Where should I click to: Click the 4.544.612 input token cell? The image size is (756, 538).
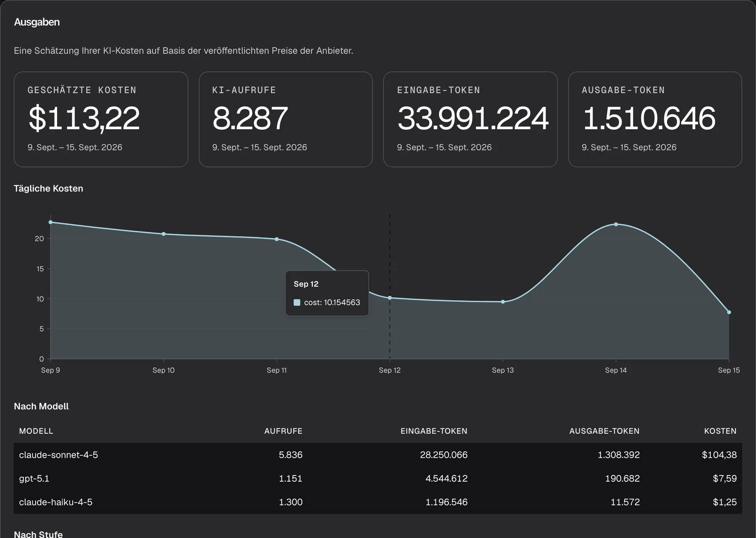pos(446,478)
